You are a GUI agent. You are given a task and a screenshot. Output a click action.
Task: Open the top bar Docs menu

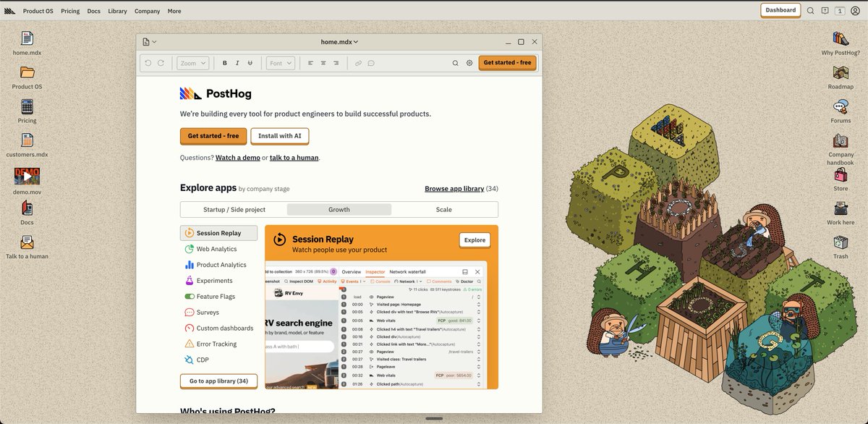pyautogui.click(x=94, y=11)
